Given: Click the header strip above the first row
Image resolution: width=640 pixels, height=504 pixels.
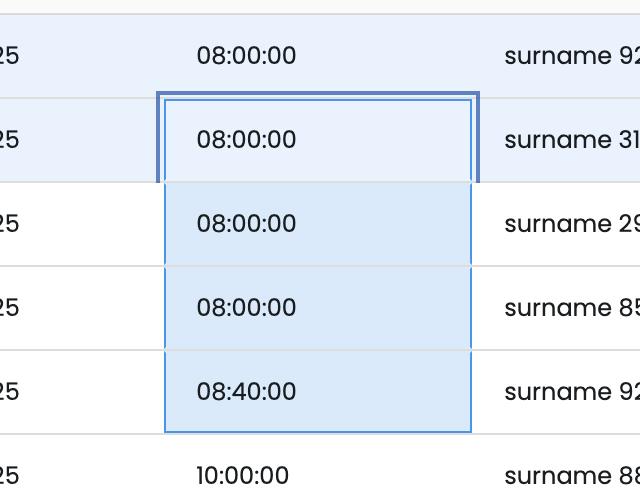Looking at the screenshot, I should 320,6.
